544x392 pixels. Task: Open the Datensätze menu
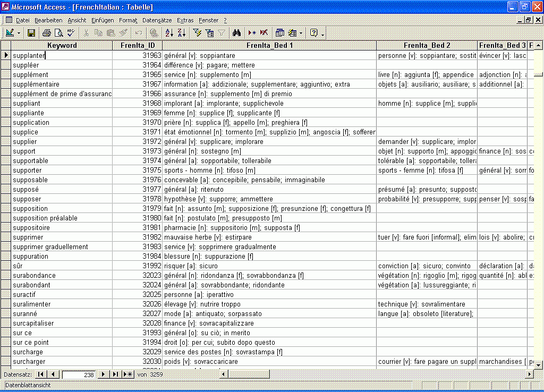point(157,21)
